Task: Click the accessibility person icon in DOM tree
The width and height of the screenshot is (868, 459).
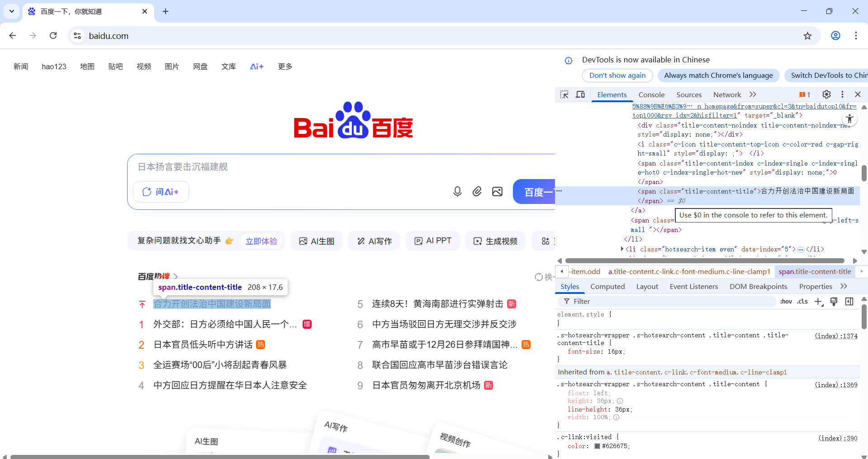Action: click(849, 119)
